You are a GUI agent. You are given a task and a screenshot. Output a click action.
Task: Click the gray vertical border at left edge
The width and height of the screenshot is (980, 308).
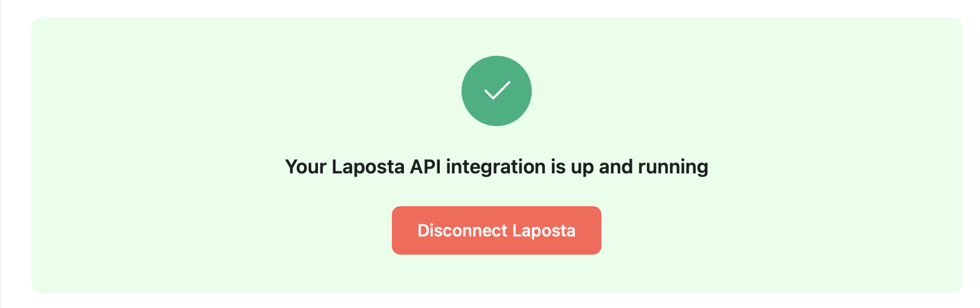[x=1, y=154]
